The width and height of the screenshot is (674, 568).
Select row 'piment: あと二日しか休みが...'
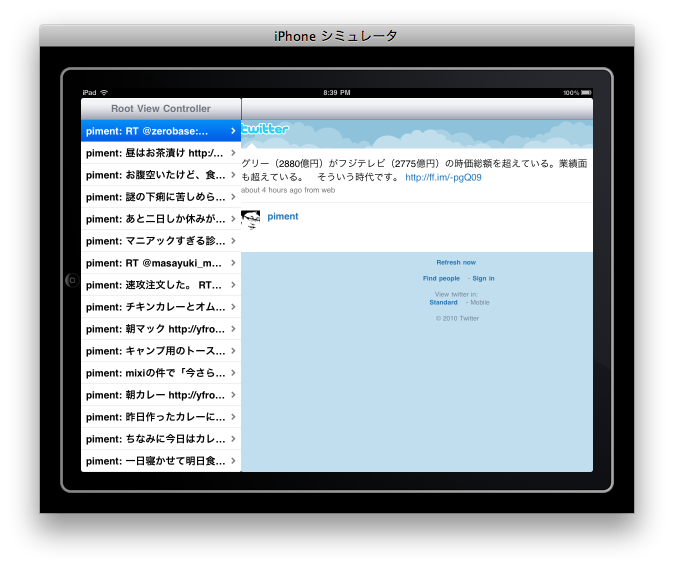click(x=161, y=219)
